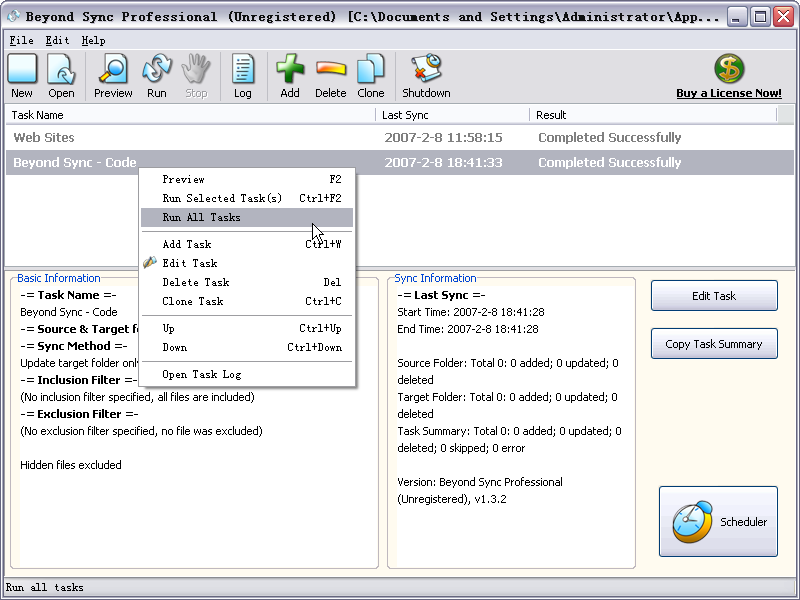
Task: Open the Log toolbar icon
Action: [242, 69]
